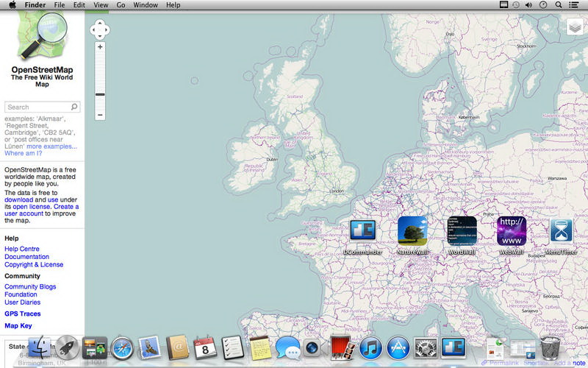Click the map pan control arrows
This screenshot has width=588, height=368.
[100, 30]
